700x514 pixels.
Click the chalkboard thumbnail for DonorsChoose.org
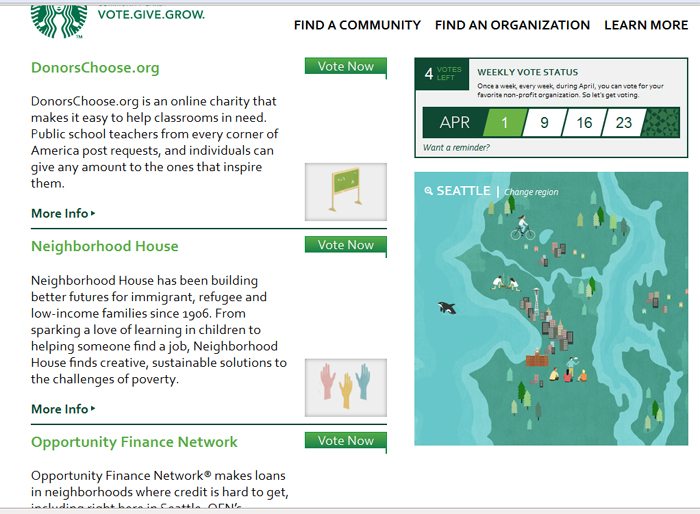(346, 192)
